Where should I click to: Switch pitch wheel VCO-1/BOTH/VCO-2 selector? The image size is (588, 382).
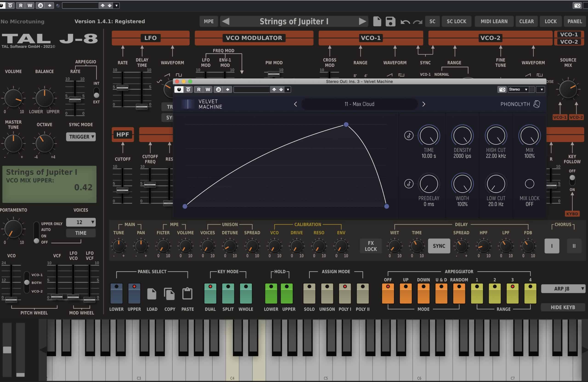27,283
